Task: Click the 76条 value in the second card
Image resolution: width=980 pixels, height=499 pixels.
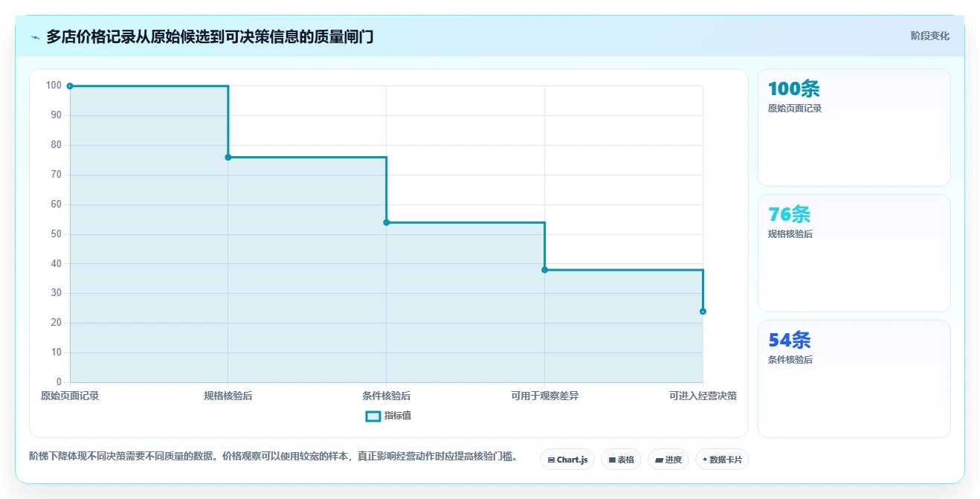Action: click(789, 215)
